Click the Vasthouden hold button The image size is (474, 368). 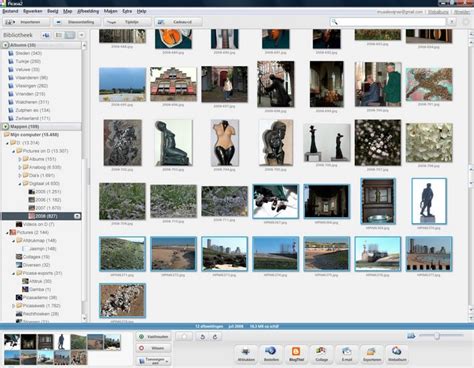point(153,337)
